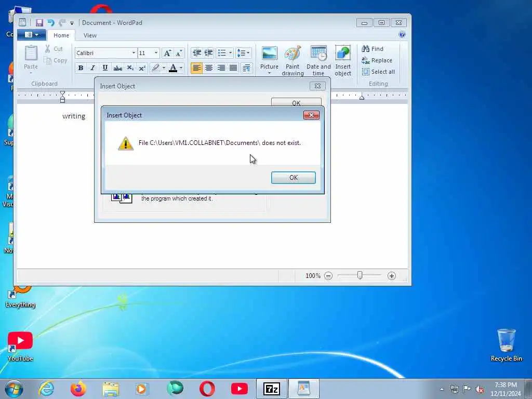Click the Paragraph settings icon

(x=247, y=68)
